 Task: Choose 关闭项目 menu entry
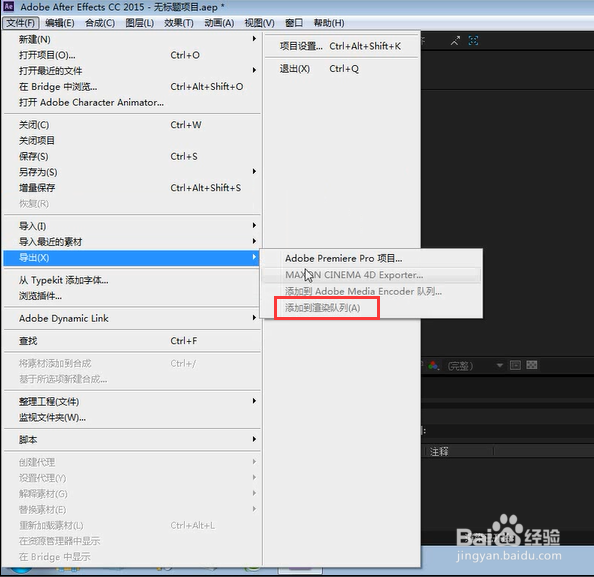point(132,141)
